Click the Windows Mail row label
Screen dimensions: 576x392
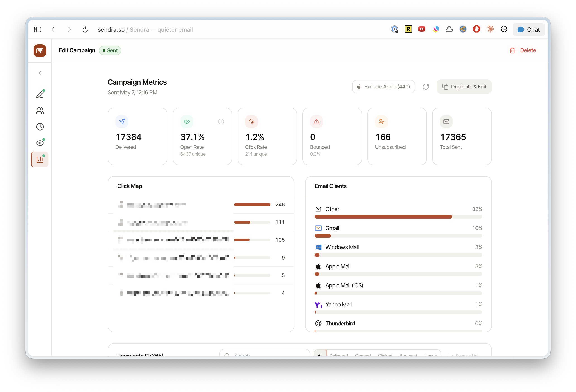coord(342,247)
